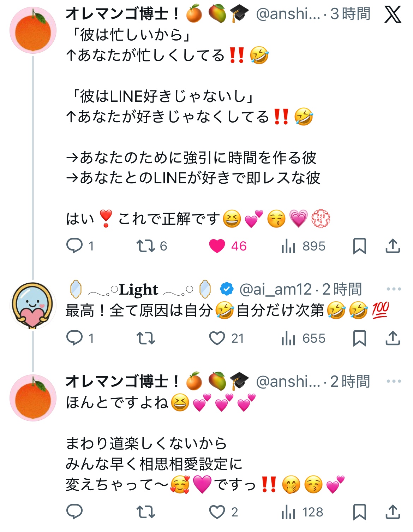Like Light's reply with 21 likes
Image resolution: width=413 pixels, height=532 pixels.
click(217, 338)
